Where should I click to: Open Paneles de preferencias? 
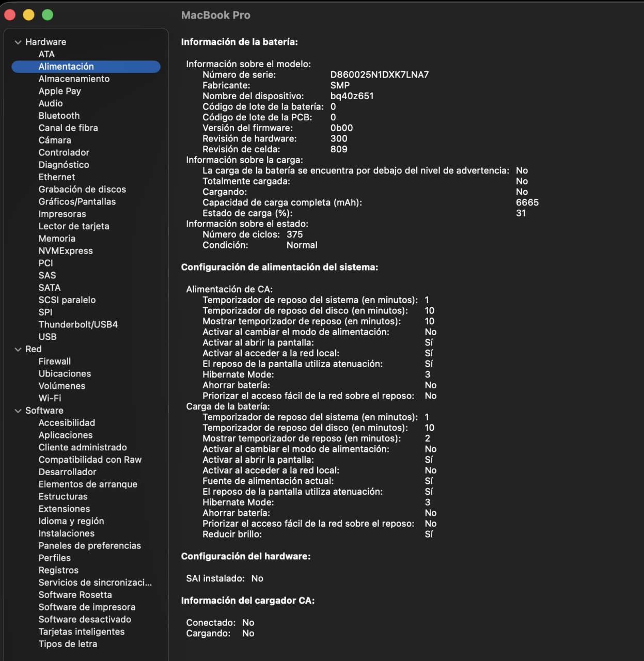click(90, 546)
